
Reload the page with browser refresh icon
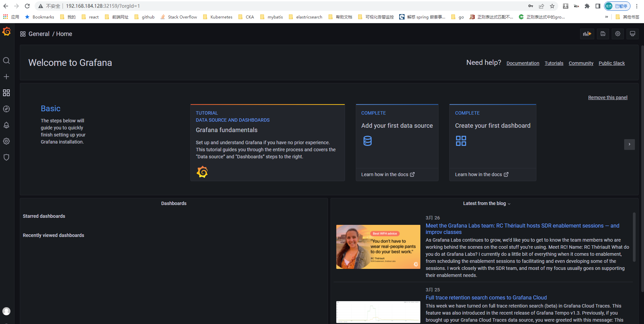pyautogui.click(x=27, y=6)
